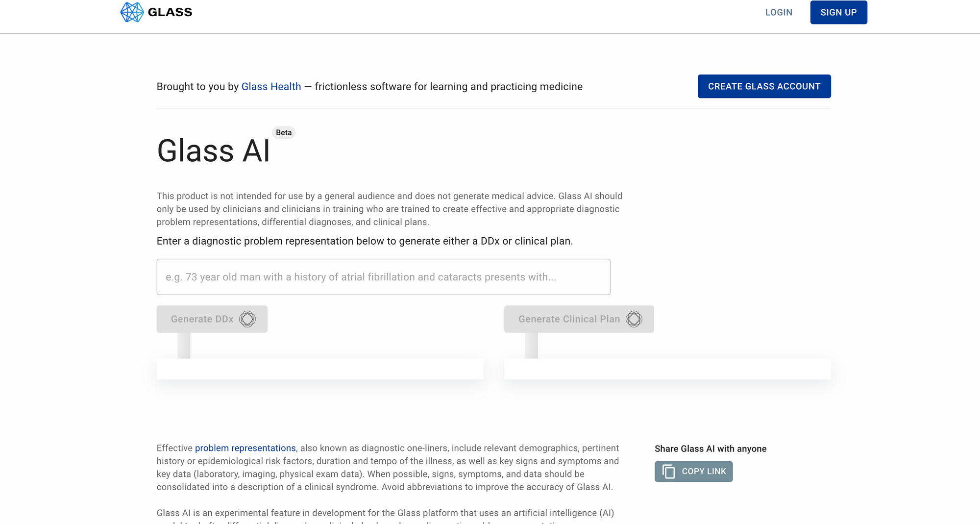Viewport: 980px width, 524px height.
Task: Click the SIGN UP button
Action: [838, 12]
